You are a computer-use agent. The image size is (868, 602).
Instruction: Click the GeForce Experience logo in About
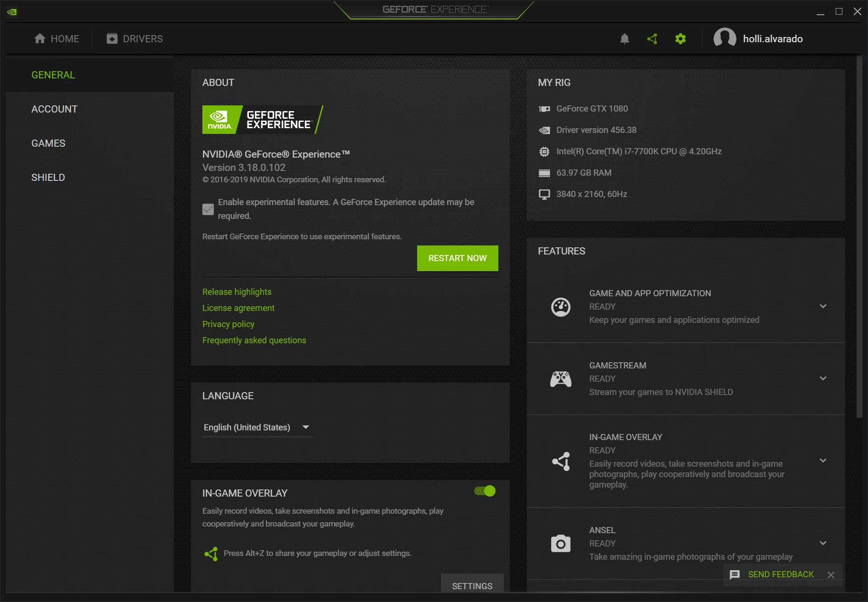[x=263, y=120]
